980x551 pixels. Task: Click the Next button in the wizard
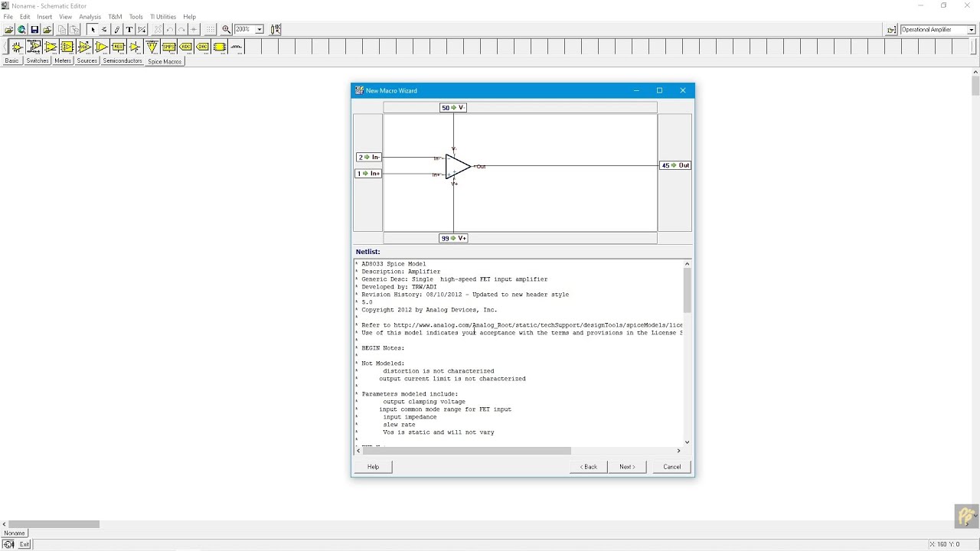coord(628,467)
